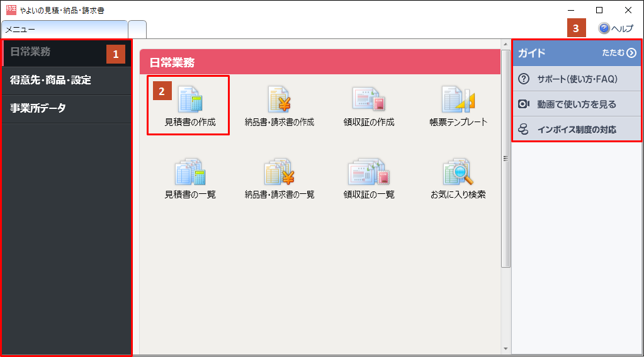Maximize the application window

pos(599,10)
